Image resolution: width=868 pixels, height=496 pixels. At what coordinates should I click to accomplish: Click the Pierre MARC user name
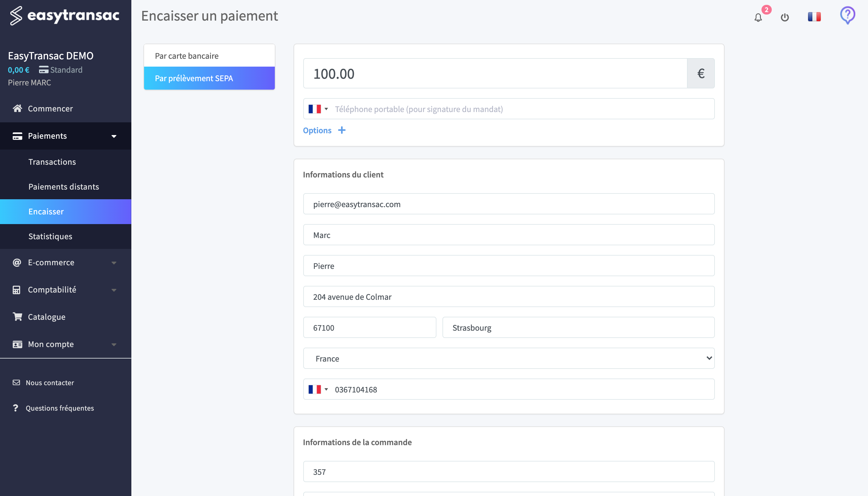(29, 82)
